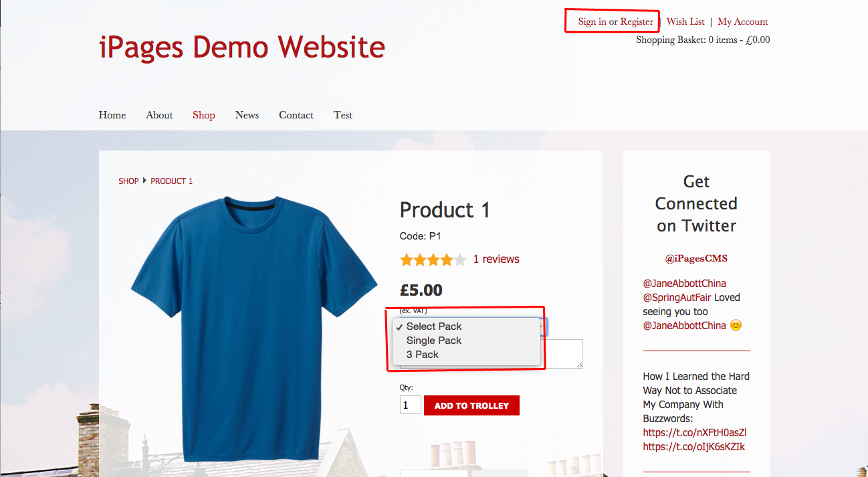Screen dimensions: 868x477
Task: Open the Contact page
Action: [296, 115]
